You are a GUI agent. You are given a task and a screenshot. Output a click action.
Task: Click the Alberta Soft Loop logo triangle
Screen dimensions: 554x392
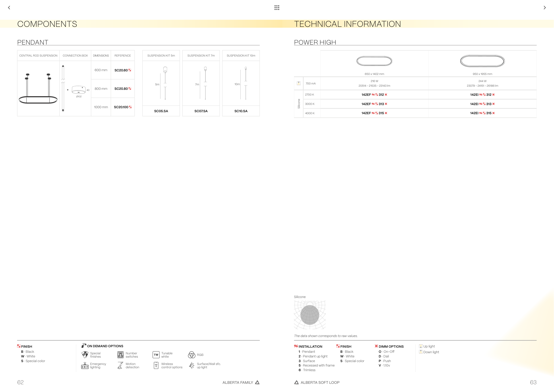pyautogui.click(x=297, y=382)
